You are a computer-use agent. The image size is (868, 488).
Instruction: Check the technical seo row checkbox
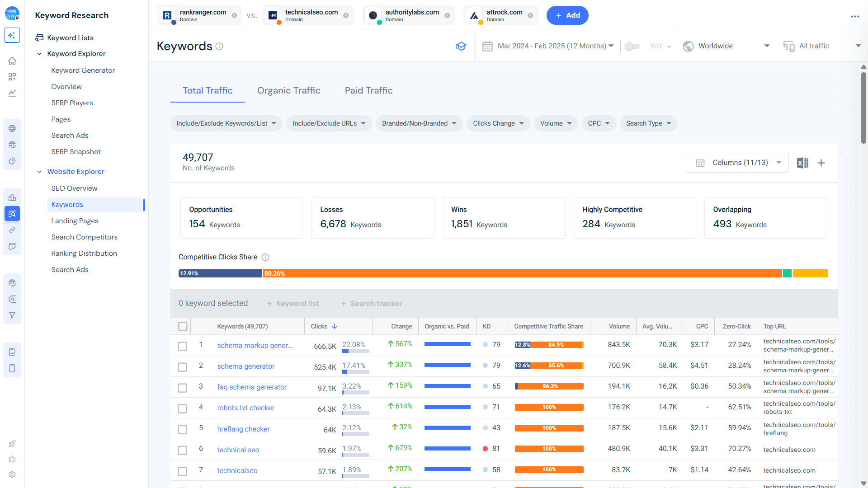[182, 450]
